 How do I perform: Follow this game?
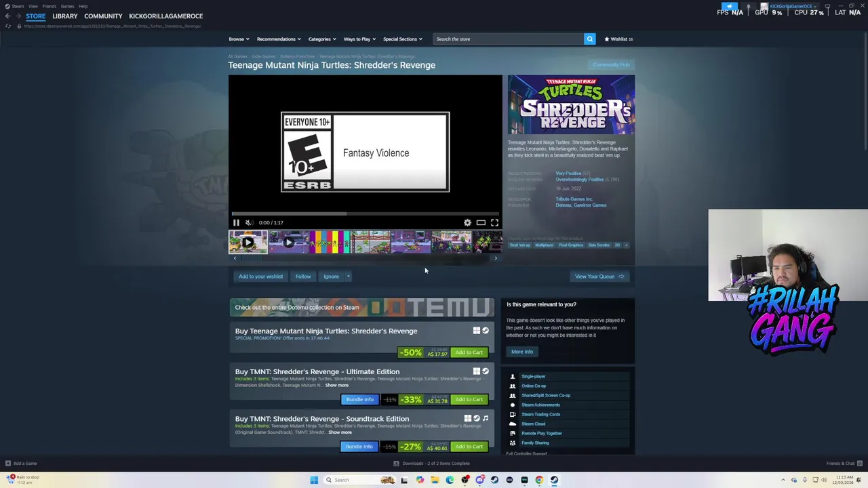(x=303, y=277)
